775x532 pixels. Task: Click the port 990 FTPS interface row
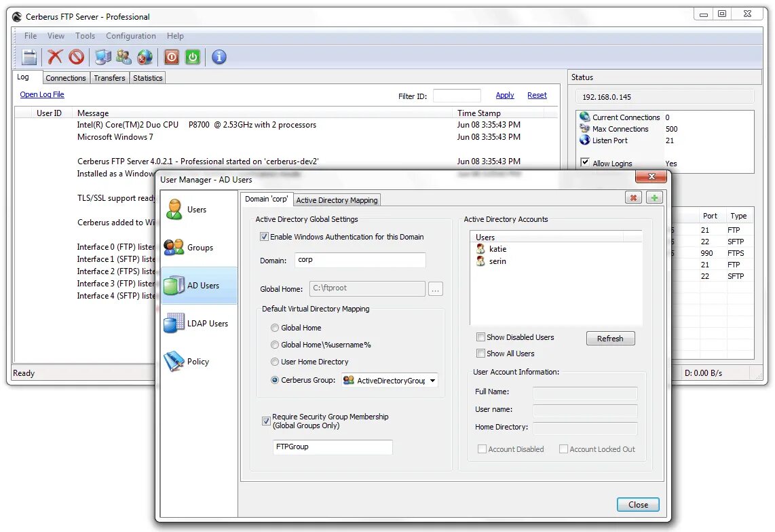coord(714,253)
